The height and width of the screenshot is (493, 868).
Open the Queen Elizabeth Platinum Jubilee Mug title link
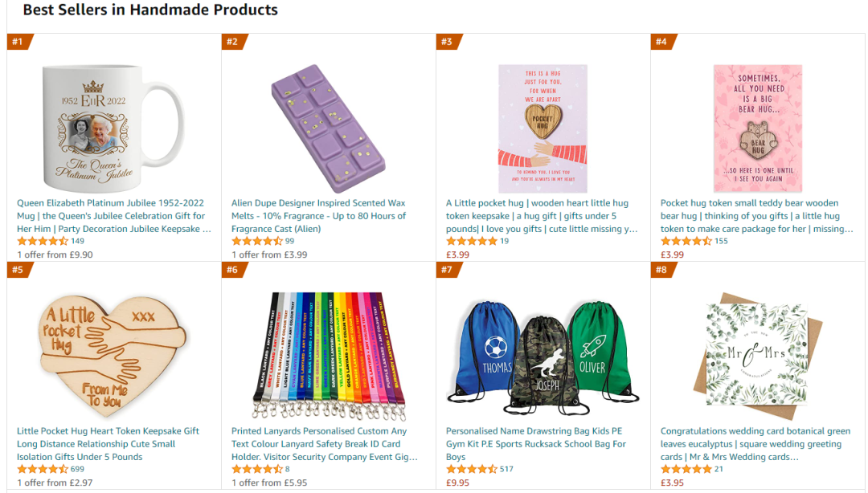113,216
